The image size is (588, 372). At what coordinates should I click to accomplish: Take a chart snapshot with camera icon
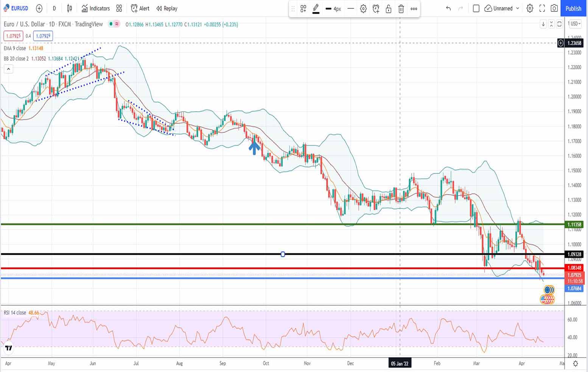pos(554,8)
